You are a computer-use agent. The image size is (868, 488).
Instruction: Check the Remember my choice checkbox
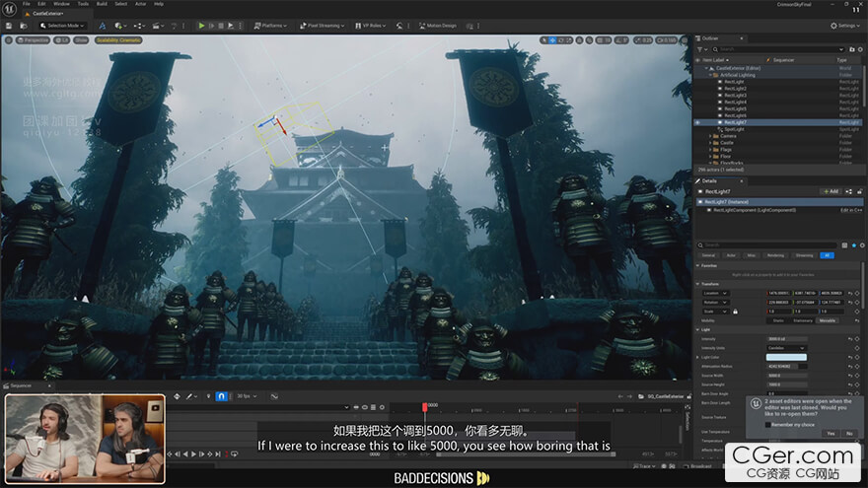coord(767,425)
